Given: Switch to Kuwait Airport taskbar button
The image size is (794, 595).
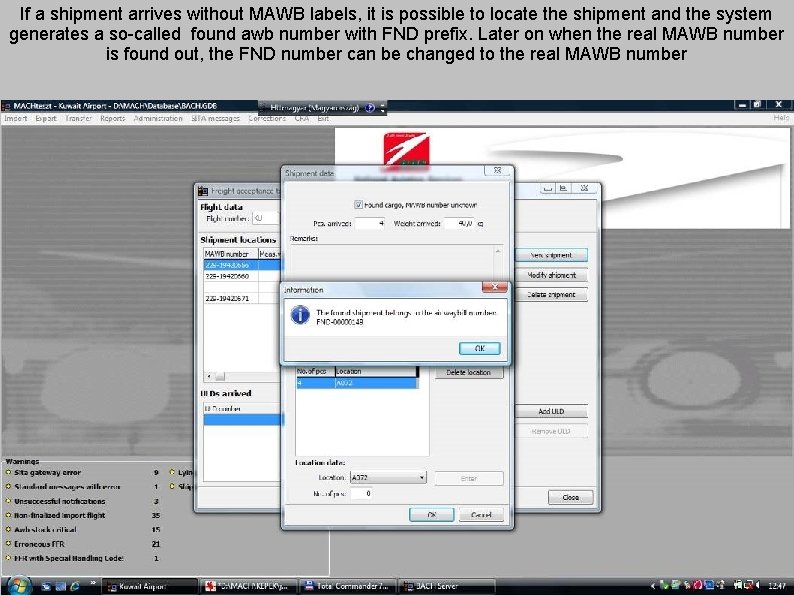Looking at the screenshot, I should click(149, 586).
